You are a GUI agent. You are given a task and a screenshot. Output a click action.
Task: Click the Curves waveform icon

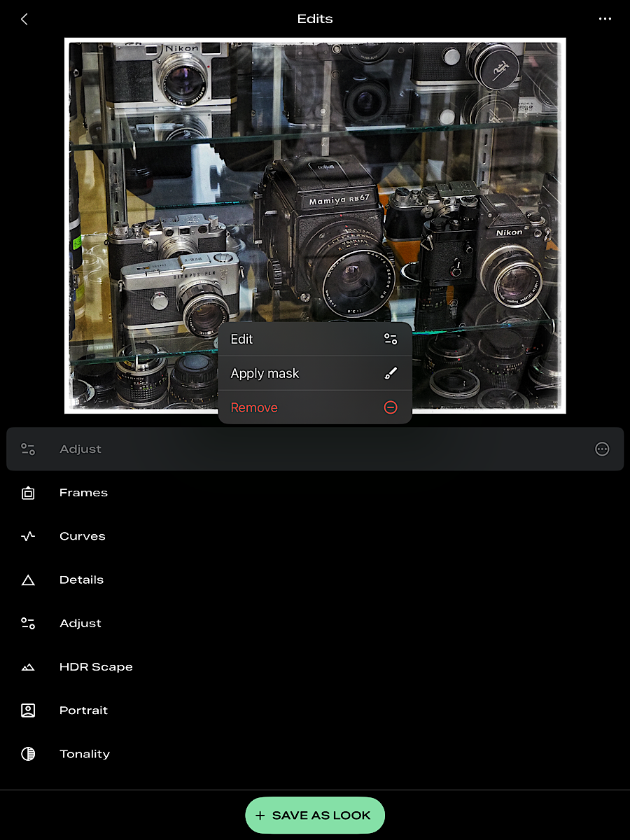click(28, 536)
